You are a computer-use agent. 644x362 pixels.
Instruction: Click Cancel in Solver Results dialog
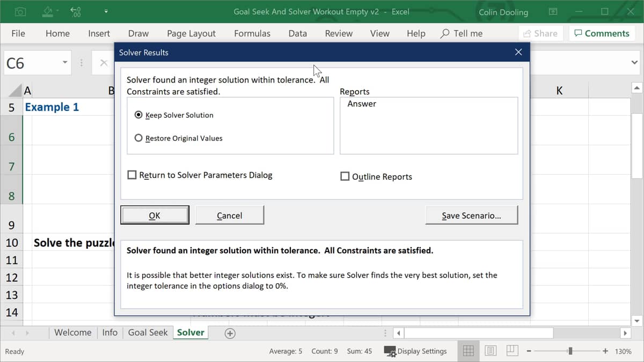pos(230,215)
